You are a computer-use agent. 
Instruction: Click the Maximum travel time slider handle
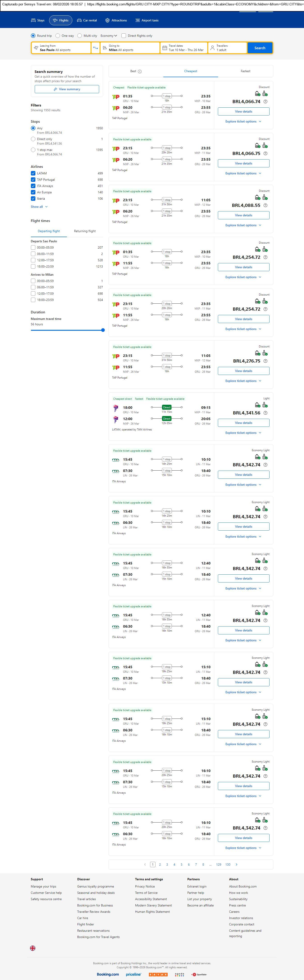point(103,330)
